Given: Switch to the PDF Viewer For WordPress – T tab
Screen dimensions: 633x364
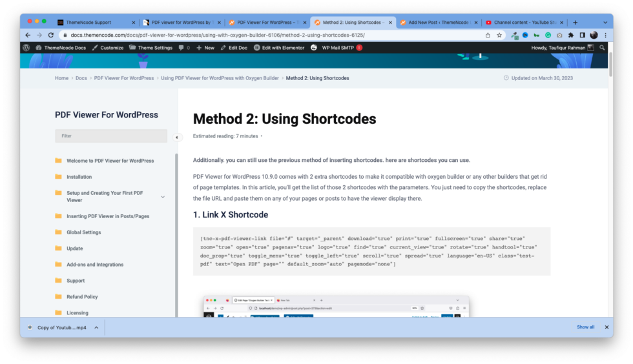Looking at the screenshot, I should coord(267,23).
